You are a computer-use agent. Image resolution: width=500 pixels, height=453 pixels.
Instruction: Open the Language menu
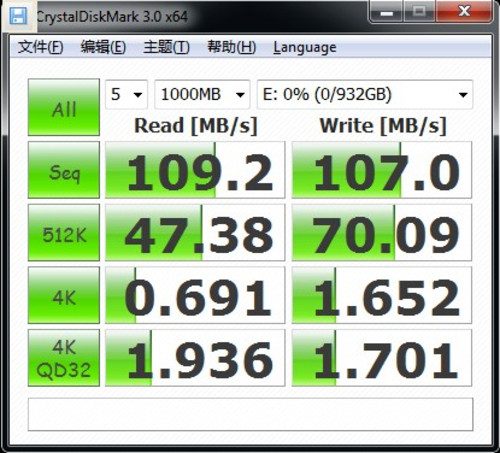[305, 48]
